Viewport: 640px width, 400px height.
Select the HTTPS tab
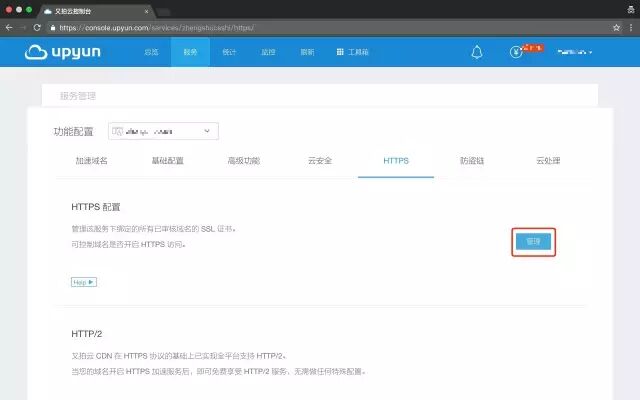click(396, 161)
